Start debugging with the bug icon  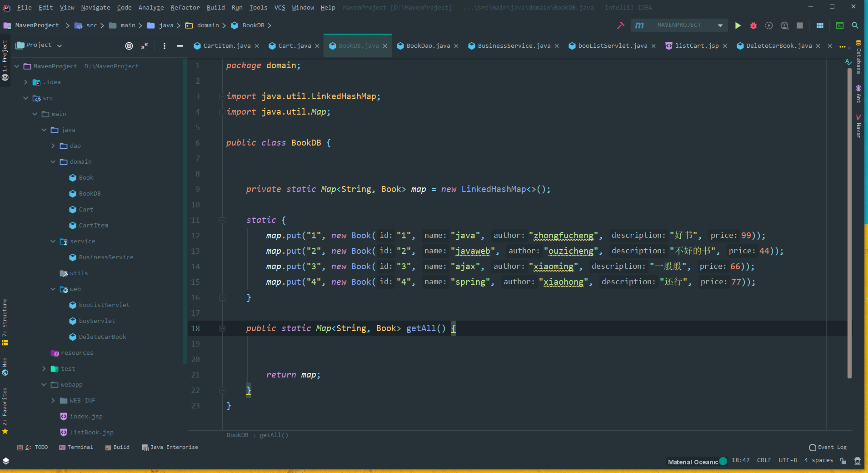point(753,25)
